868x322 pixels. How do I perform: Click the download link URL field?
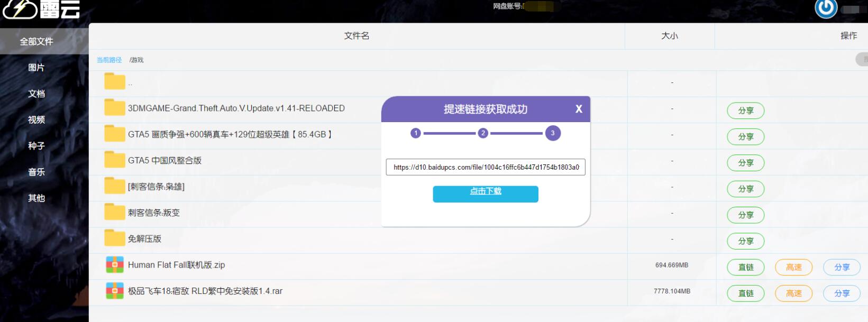(486, 167)
